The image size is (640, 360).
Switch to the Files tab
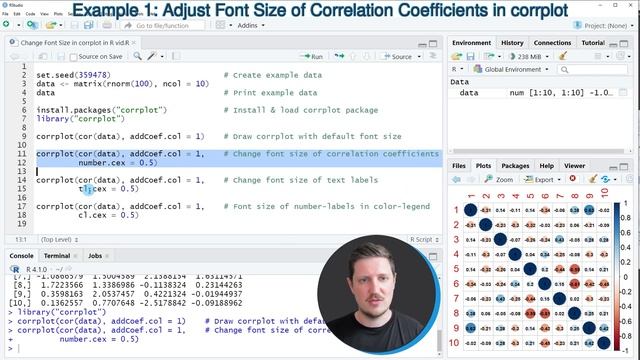459,166
